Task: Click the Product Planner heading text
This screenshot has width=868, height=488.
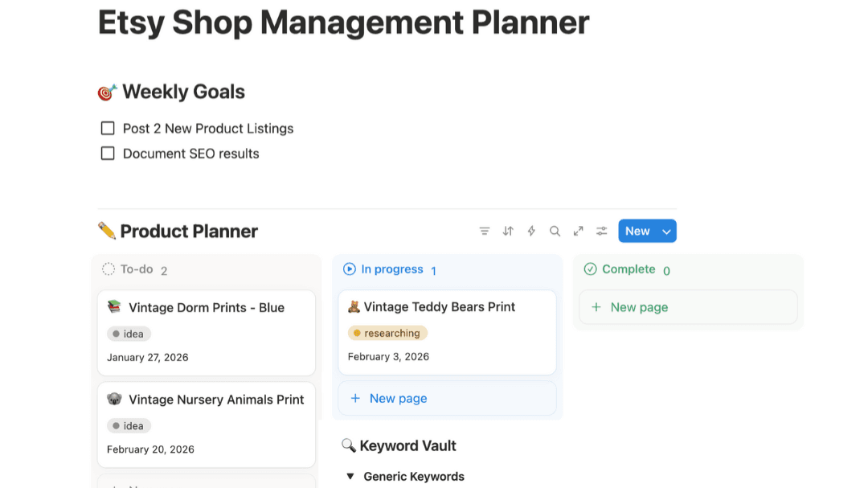Action: pos(189,231)
